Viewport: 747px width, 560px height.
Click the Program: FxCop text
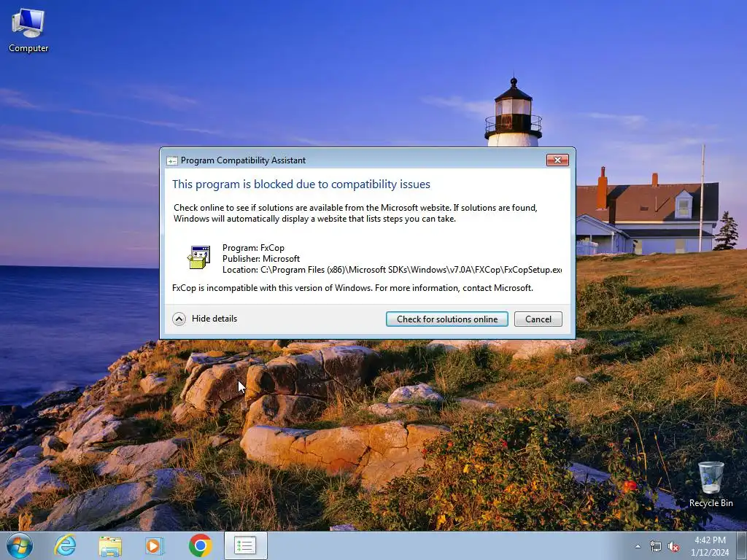(x=253, y=248)
